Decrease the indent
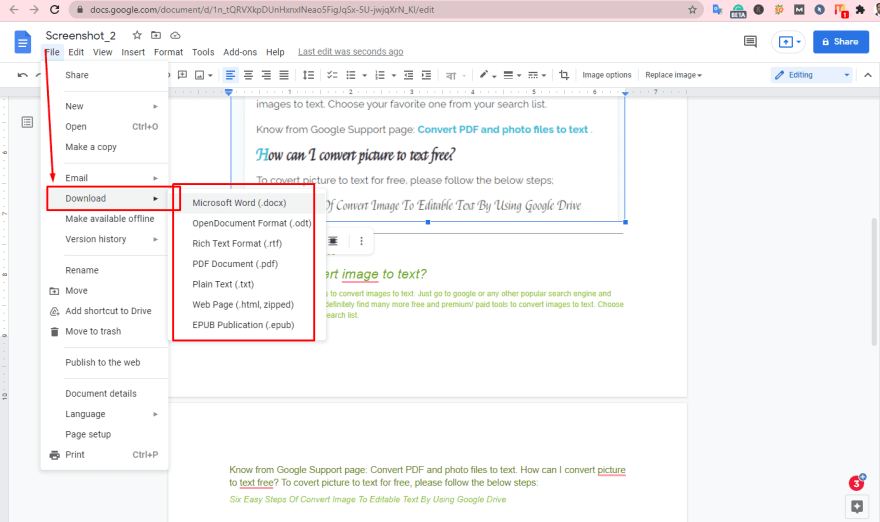The height and width of the screenshot is (522, 880). click(x=409, y=75)
